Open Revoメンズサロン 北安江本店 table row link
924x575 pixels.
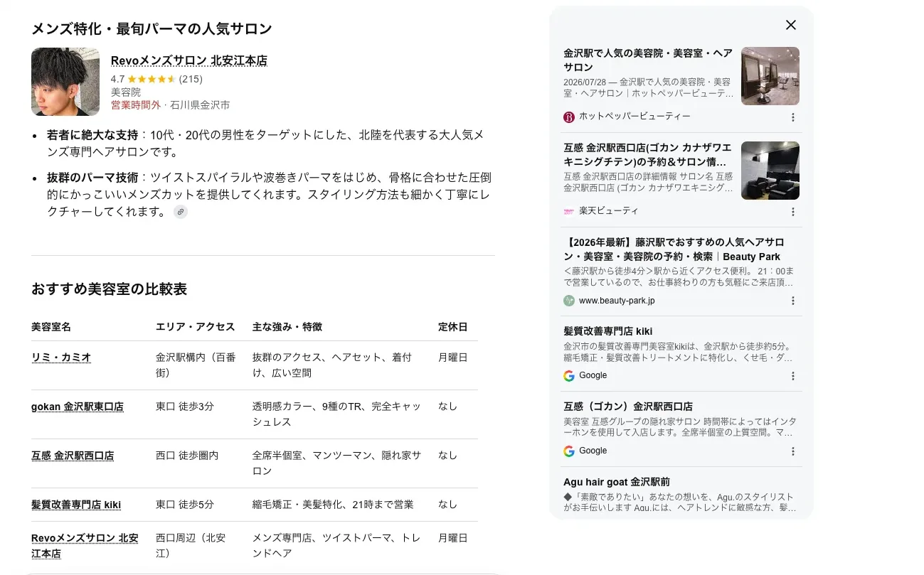pos(85,546)
